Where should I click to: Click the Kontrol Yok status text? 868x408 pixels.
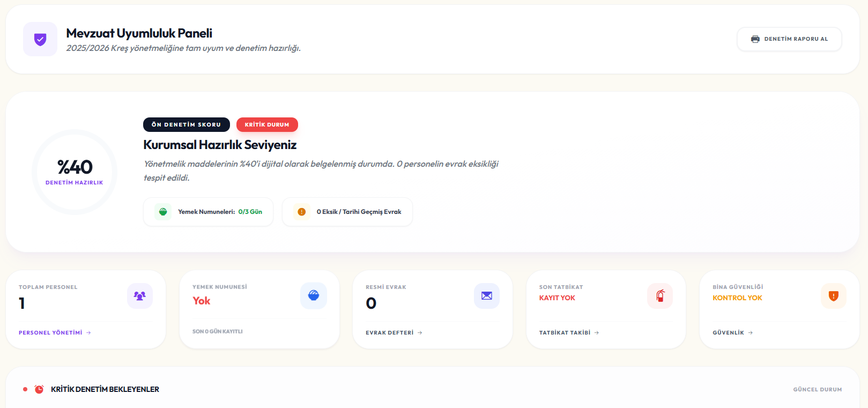tap(737, 298)
